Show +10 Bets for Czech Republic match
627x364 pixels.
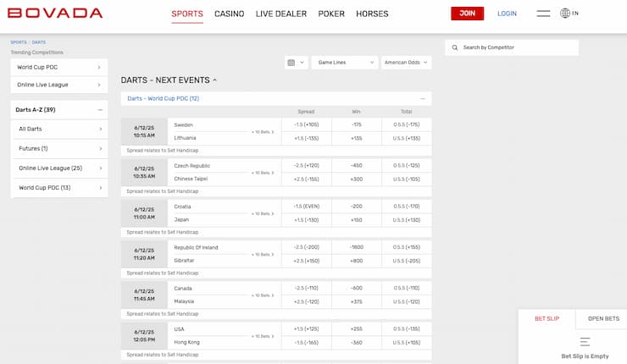point(263,173)
